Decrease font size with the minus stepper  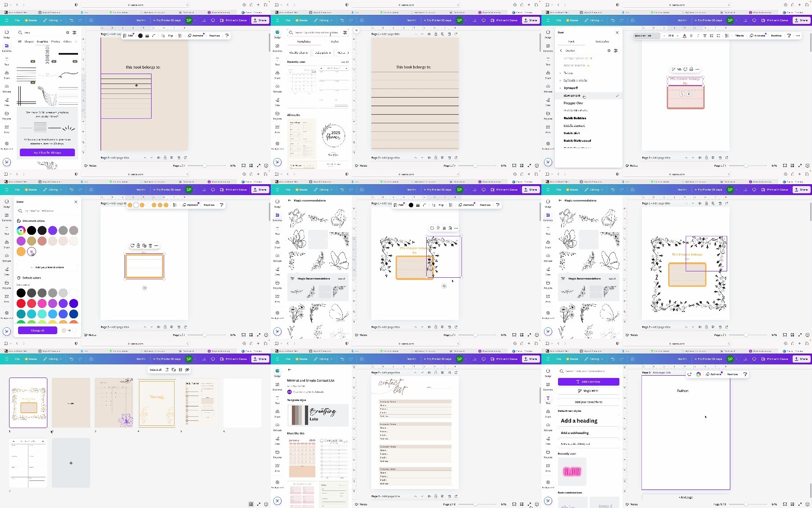point(664,36)
